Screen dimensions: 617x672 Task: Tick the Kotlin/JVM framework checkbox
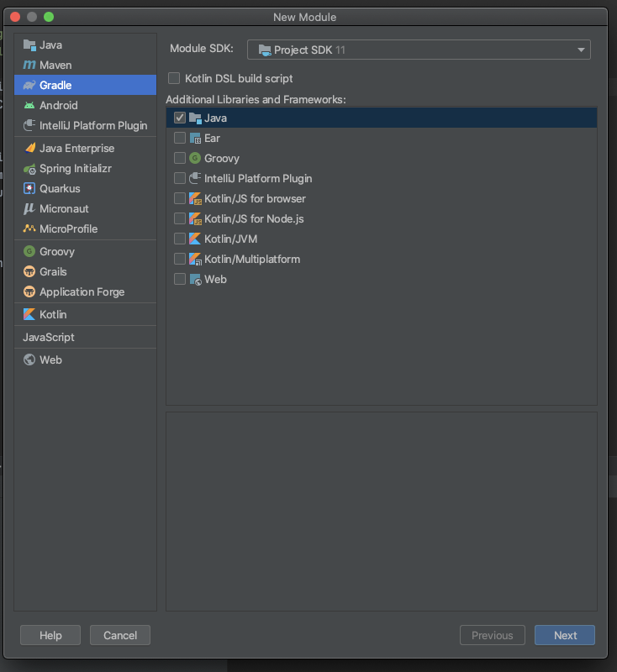coord(180,239)
